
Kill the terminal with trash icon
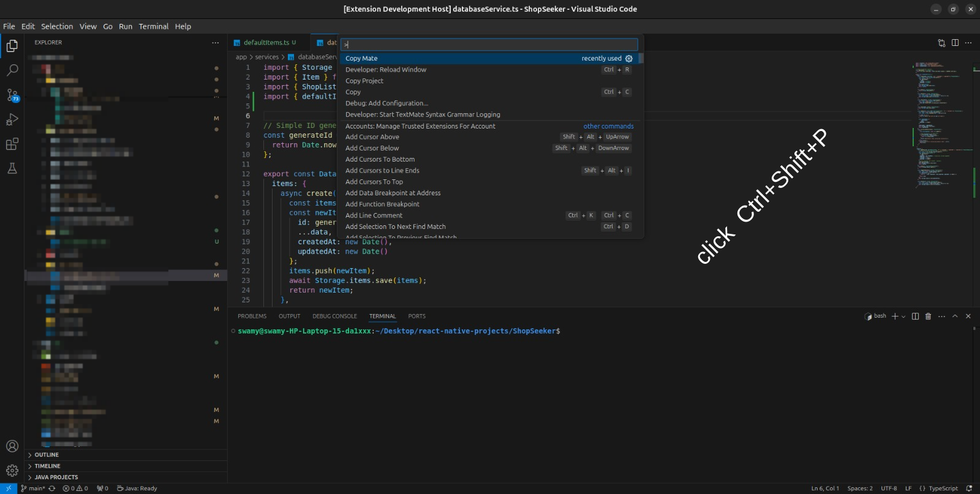[x=928, y=316]
